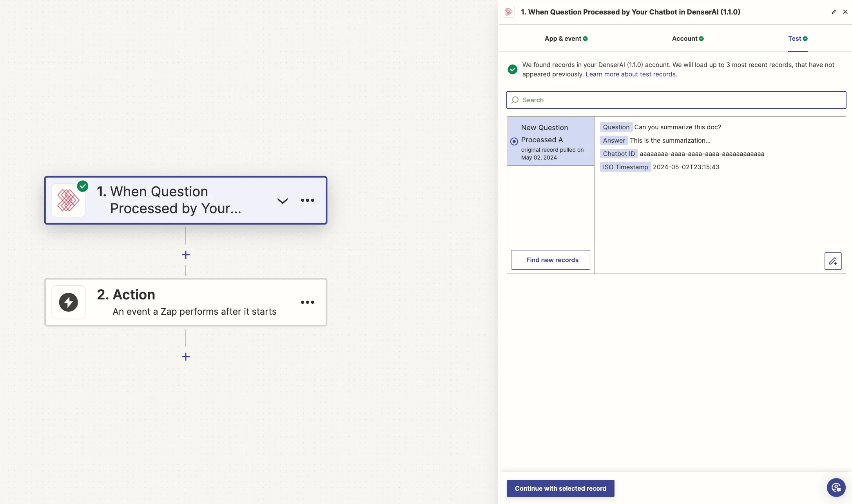
Task: Click the DenserAI app icon on step 1
Action: (69, 200)
